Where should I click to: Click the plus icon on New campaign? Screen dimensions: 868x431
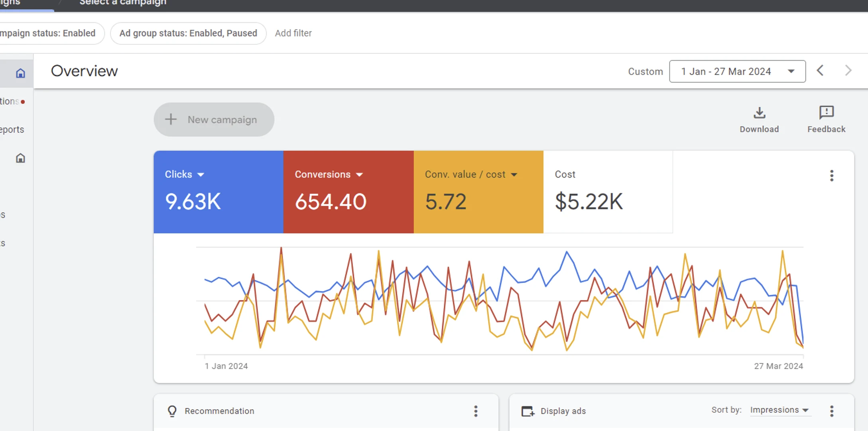point(171,119)
